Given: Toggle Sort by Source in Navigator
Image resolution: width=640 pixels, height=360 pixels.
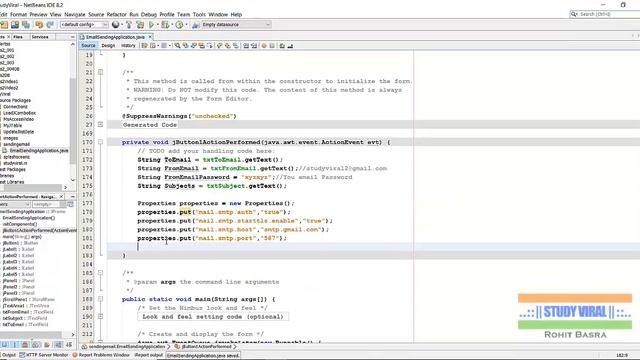Looking at the screenshot, I should point(69,345).
